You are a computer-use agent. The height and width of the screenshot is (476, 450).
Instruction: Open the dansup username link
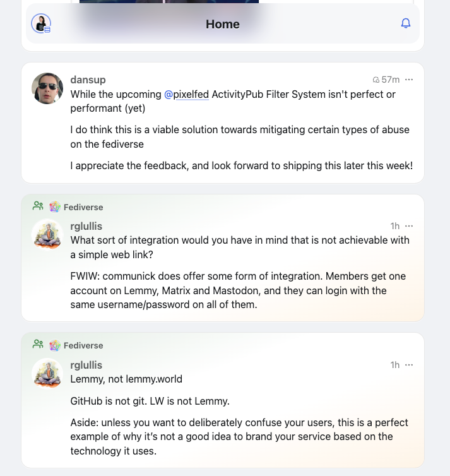click(88, 80)
